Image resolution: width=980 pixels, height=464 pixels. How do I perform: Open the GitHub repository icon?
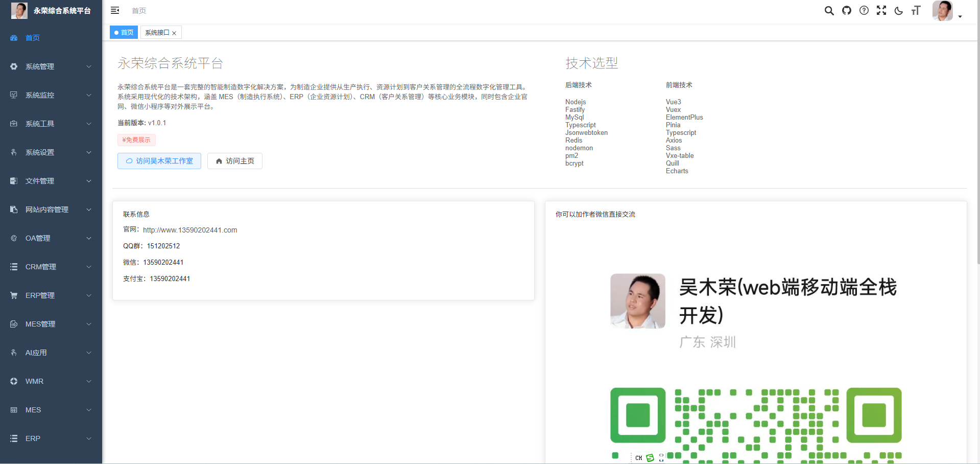[847, 10]
